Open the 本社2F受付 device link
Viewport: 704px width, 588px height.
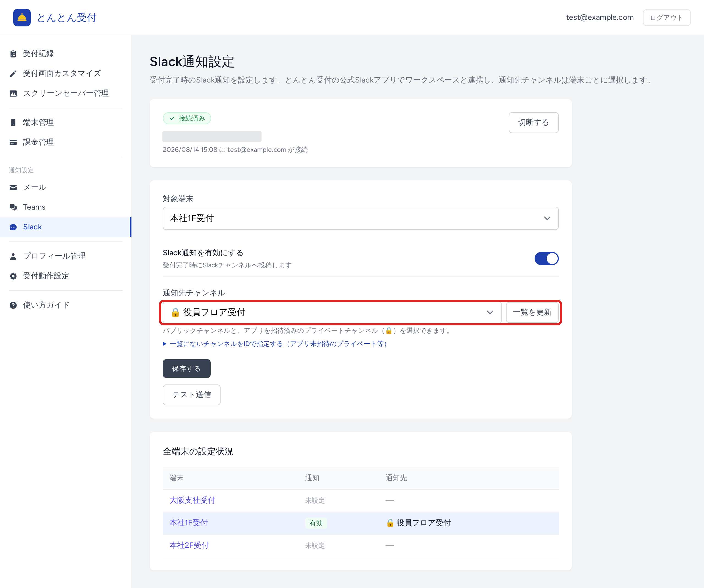[x=189, y=545]
